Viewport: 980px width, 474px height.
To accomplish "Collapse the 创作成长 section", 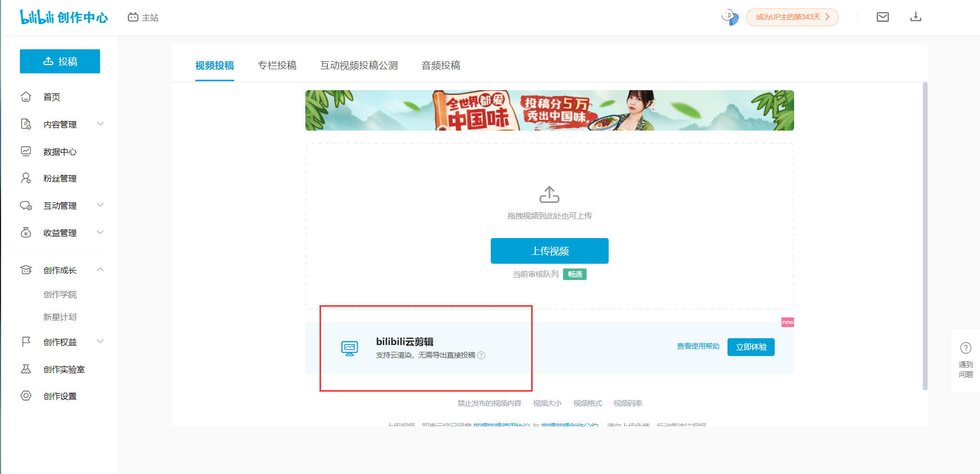I will (100, 270).
